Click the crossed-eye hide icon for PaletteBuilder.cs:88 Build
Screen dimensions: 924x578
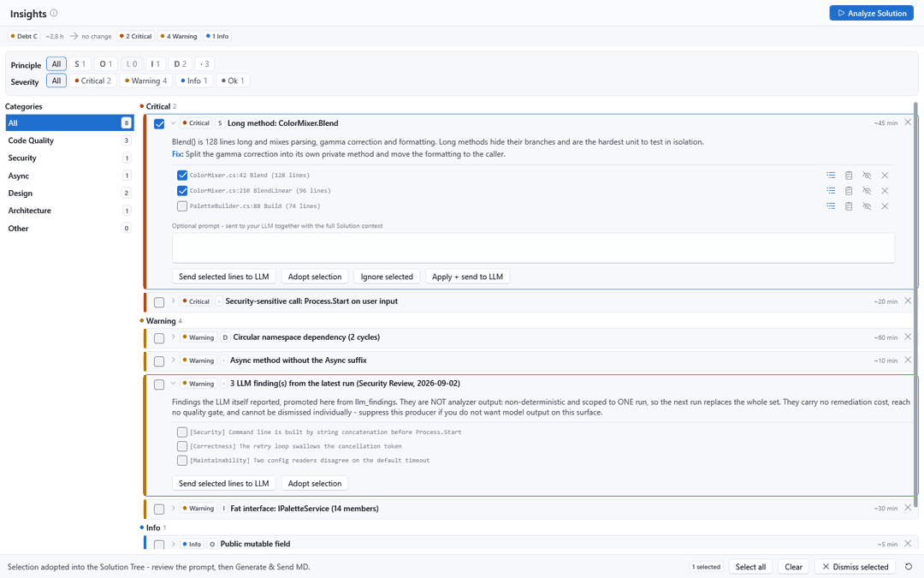867,206
